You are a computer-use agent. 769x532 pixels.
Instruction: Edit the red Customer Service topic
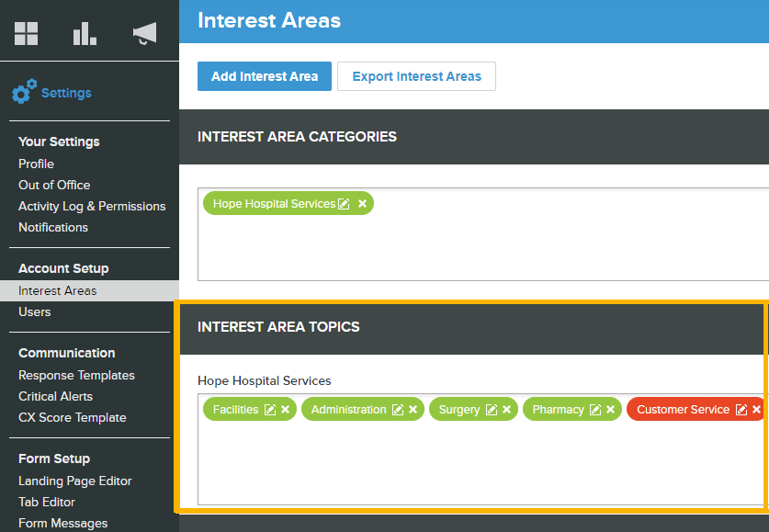pos(741,410)
